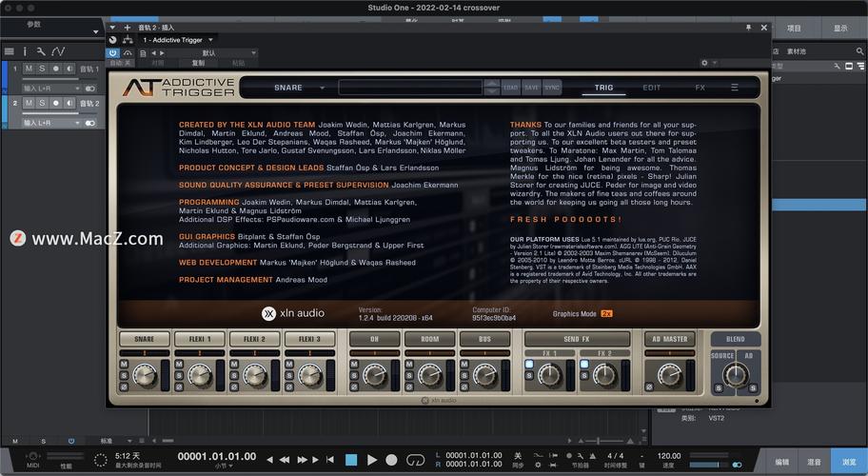Go to next preset arrow
This screenshot has width=868, height=476.
coord(162,53)
